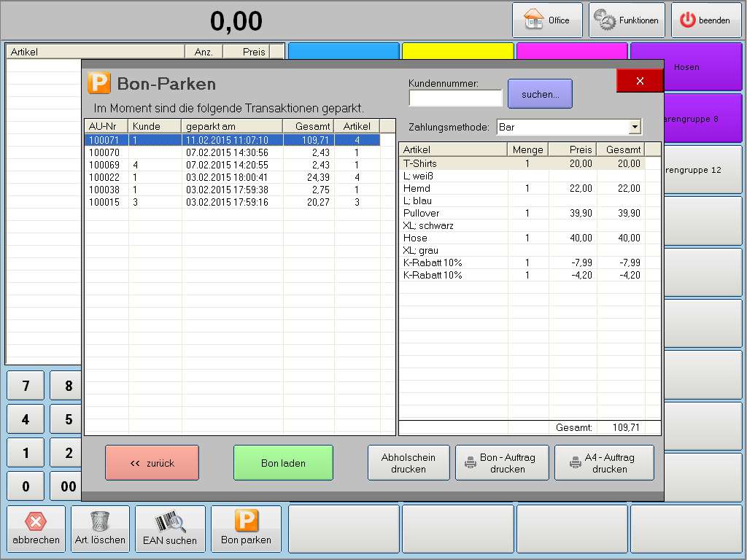This screenshot has width=747, height=560.
Task: Click the green Bon laden button
Action: coord(283,463)
